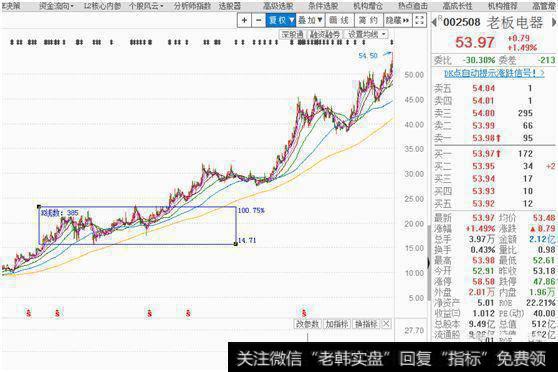Click 改参数 modify parameters button
The image size is (558, 372).
(x=307, y=324)
